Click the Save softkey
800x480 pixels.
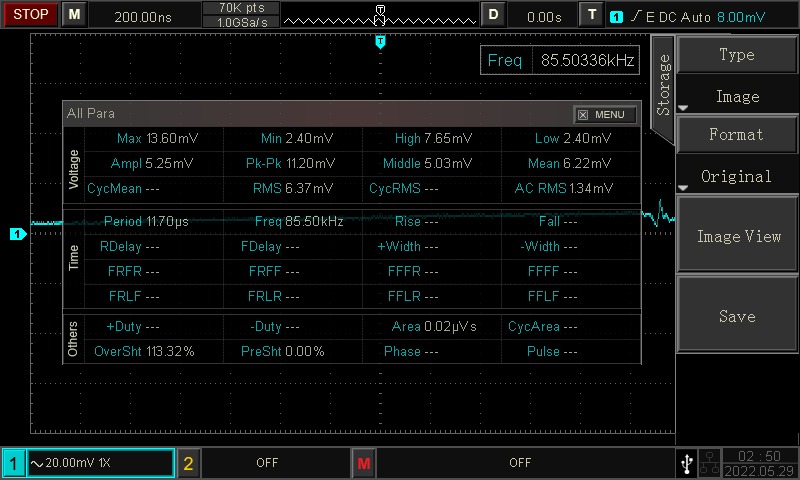(x=738, y=315)
